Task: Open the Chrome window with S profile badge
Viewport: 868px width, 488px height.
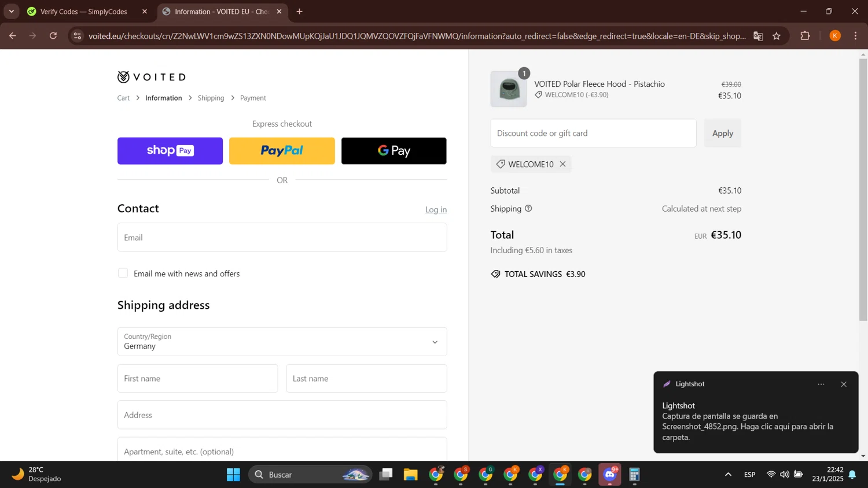Action: (461, 475)
